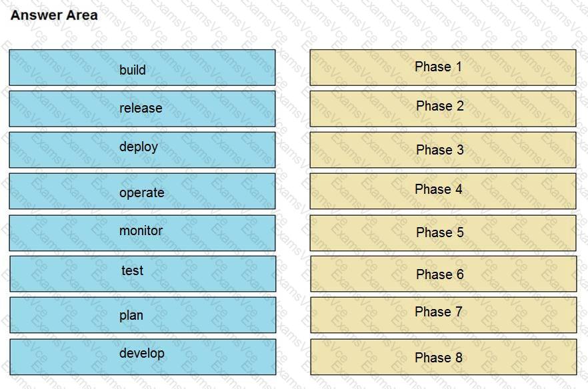Click the Phase 1 target slot
This screenshot has width=588, height=389.
point(443,67)
